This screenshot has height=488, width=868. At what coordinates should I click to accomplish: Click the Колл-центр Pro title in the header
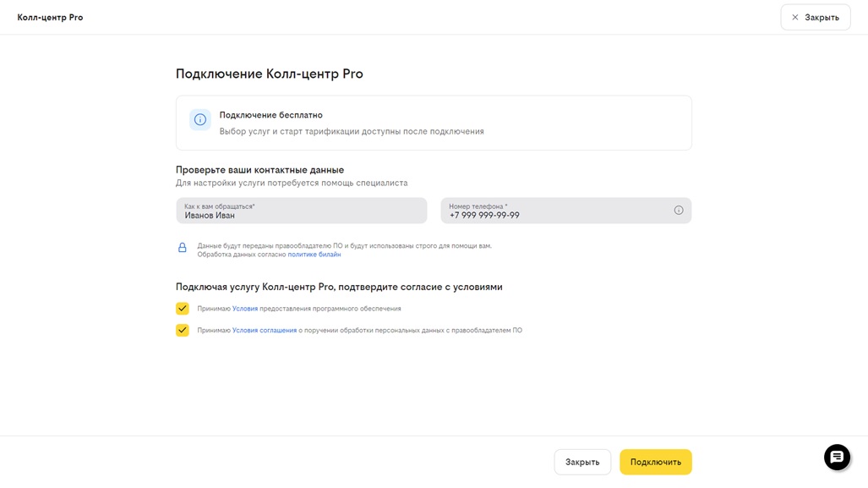(51, 18)
